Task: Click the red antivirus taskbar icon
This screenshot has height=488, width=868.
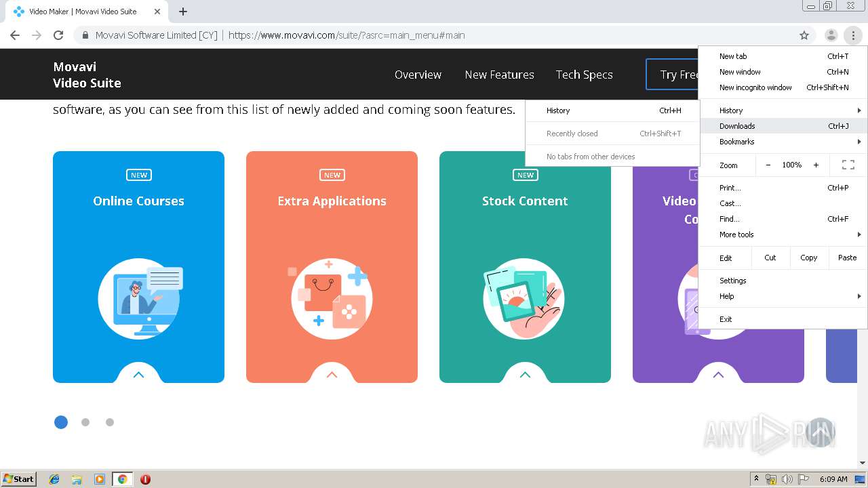Action: 145,479
